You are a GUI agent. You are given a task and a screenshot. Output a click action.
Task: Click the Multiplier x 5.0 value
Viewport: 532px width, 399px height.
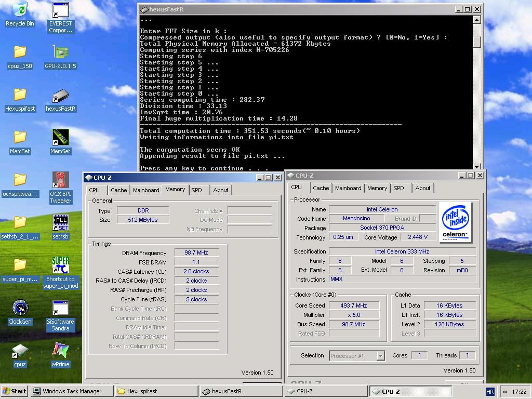coord(354,315)
